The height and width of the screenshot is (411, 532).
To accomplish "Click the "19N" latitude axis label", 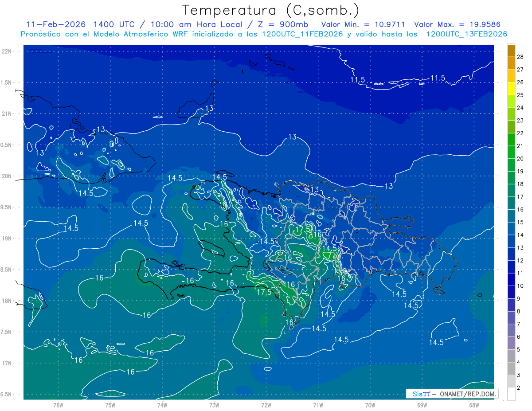I will tap(8, 239).
